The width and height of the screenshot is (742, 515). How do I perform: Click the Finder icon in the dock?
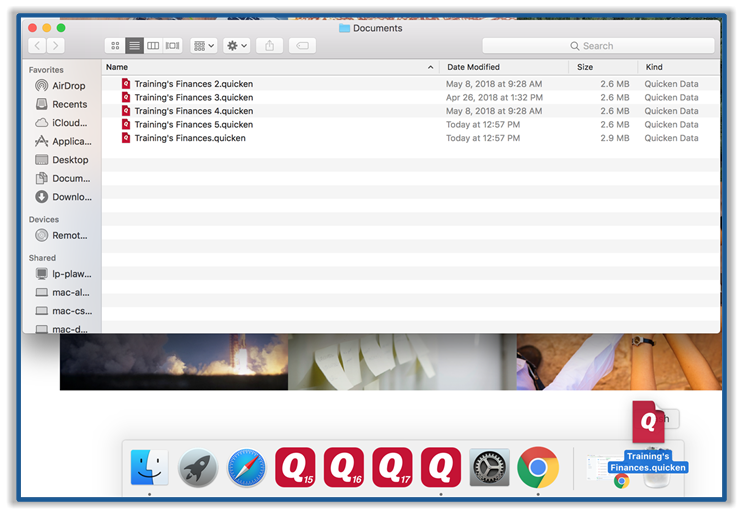(x=149, y=467)
